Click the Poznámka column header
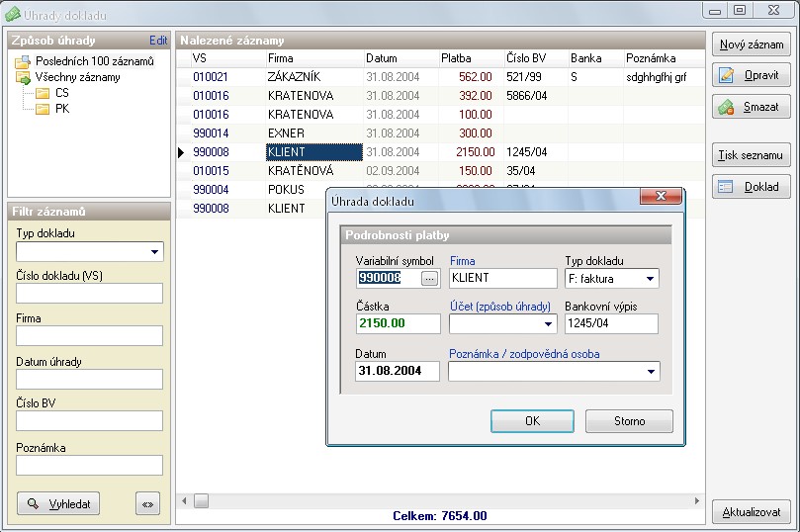This screenshot has width=800, height=532. click(x=665, y=58)
